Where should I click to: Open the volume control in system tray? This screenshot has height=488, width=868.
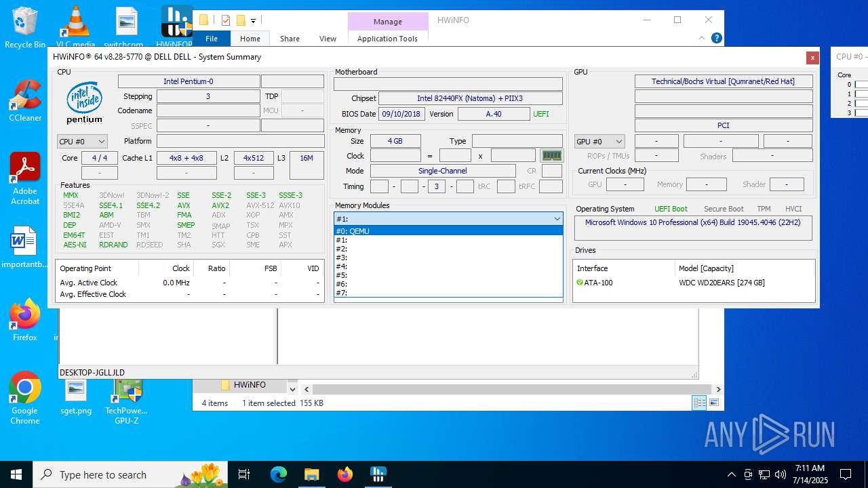pos(780,474)
